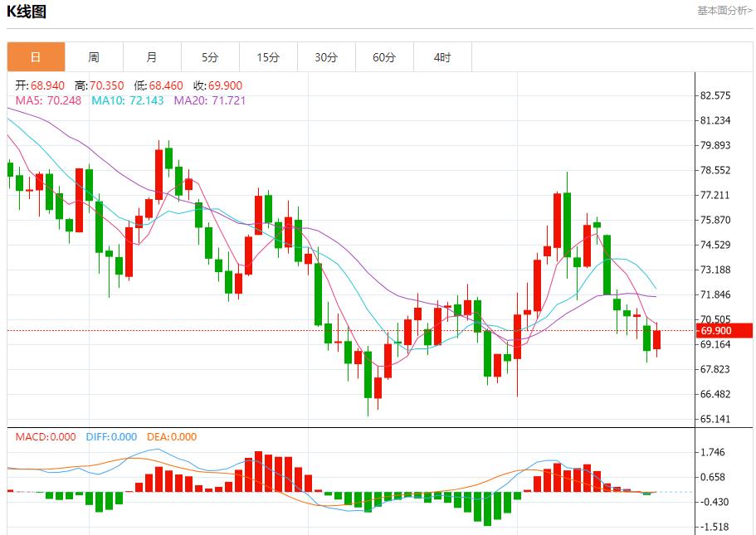
Task: Click the MA10 indicator label
Action: (127, 100)
